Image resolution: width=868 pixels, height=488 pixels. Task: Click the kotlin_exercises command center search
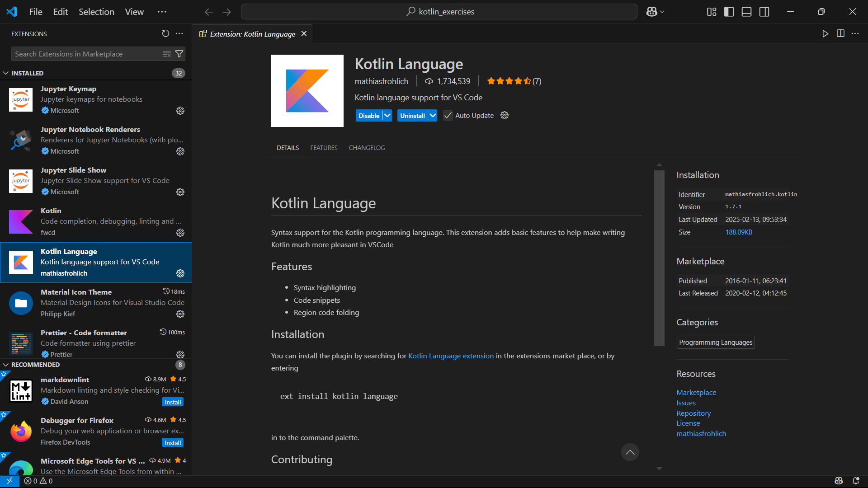(x=439, y=12)
